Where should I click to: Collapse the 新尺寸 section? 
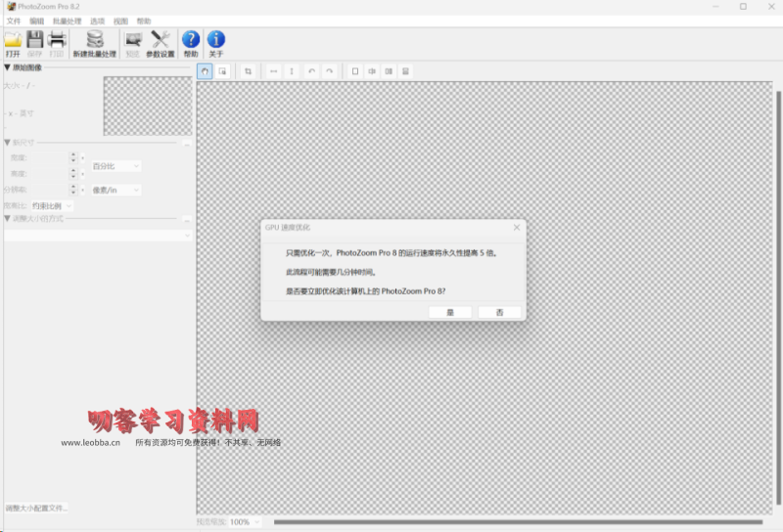click(x=7, y=142)
